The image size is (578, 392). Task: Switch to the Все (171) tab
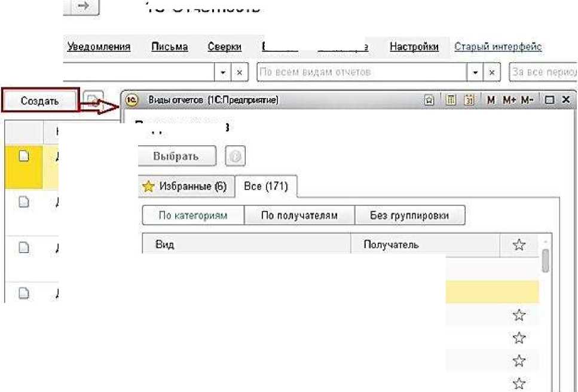pyautogui.click(x=266, y=186)
